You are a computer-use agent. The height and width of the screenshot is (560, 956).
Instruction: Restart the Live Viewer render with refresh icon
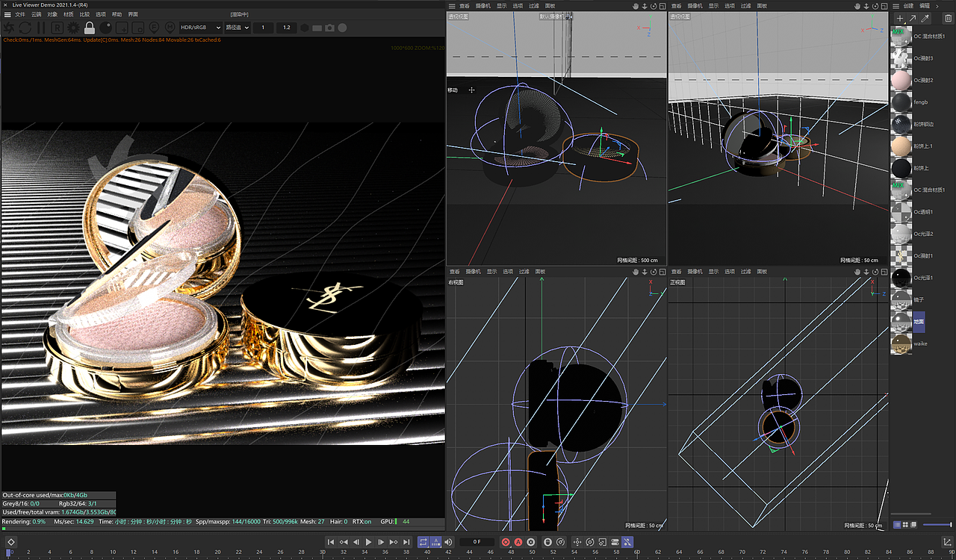(x=25, y=28)
